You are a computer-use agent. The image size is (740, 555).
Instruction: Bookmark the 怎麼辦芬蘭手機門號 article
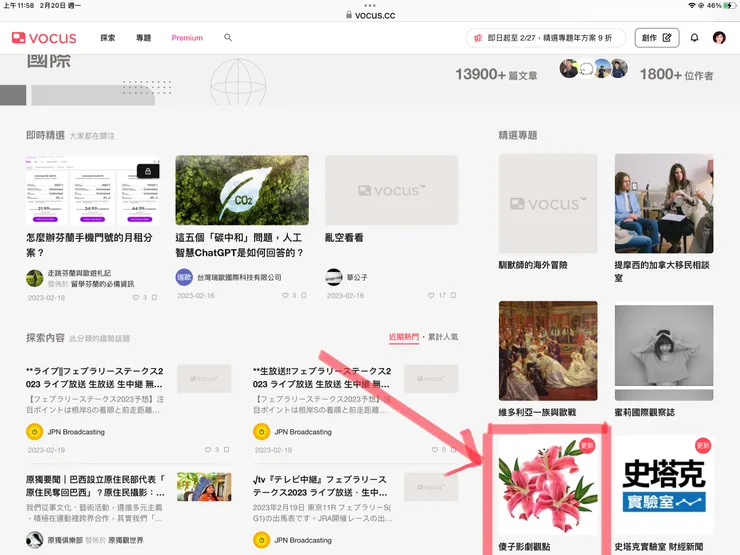(x=154, y=297)
